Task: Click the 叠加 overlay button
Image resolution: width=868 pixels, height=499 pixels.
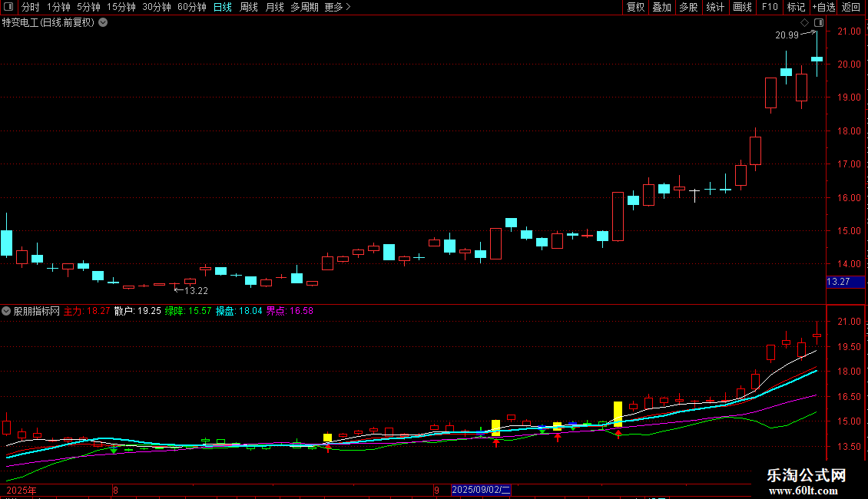Action: (x=662, y=7)
